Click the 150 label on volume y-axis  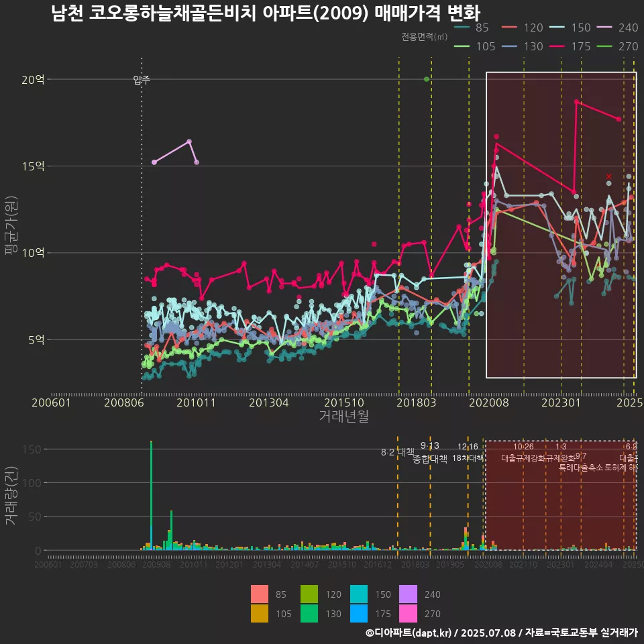(x=32, y=449)
